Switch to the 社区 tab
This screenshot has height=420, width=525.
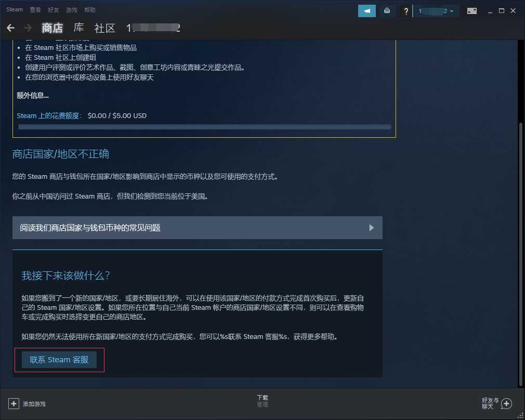point(105,28)
